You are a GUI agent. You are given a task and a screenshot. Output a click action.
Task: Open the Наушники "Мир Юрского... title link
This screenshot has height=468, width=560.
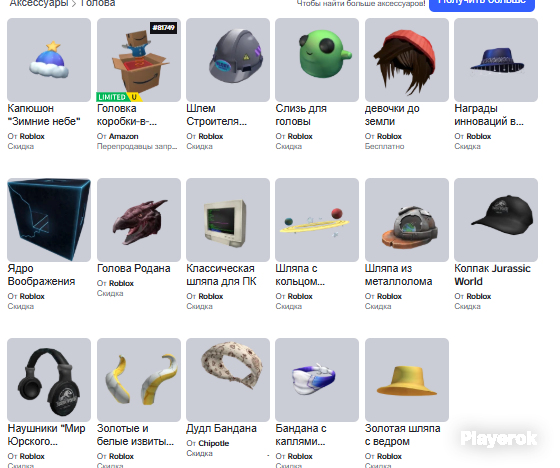click(46, 435)
